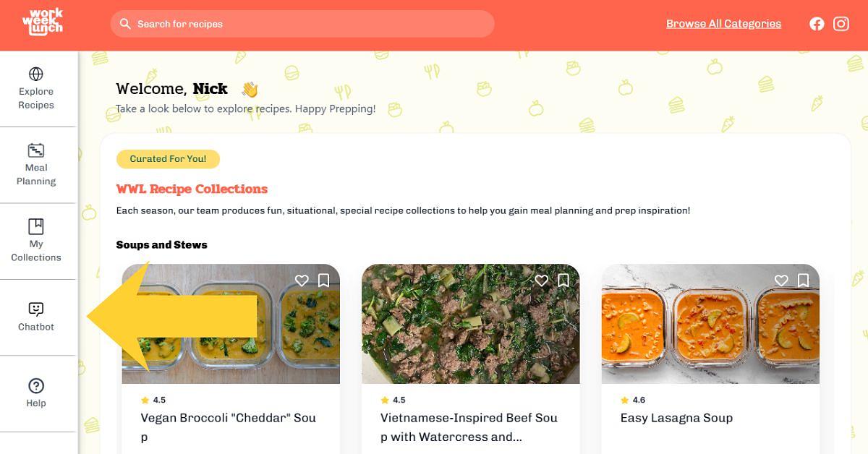Open the Vietnamese-Inspired Beef Soup title
Screen dimensions: 868x454
pyautogui.click(x=469, y=427)
